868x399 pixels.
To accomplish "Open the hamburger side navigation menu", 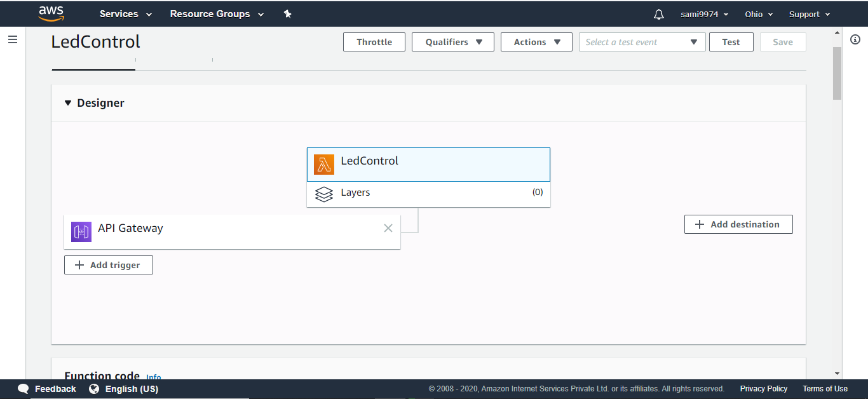I will click(x=13, y=39).
